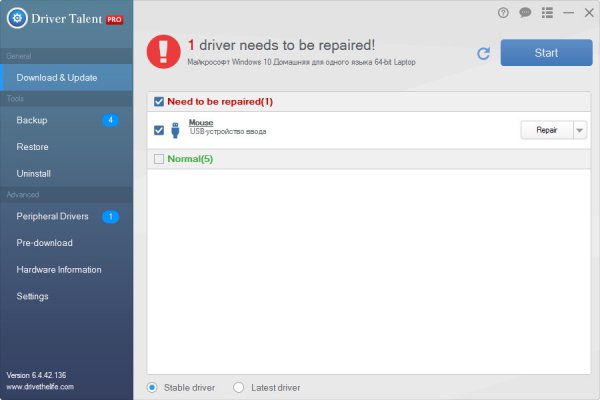Open the Uninstall section

point(67,173)
